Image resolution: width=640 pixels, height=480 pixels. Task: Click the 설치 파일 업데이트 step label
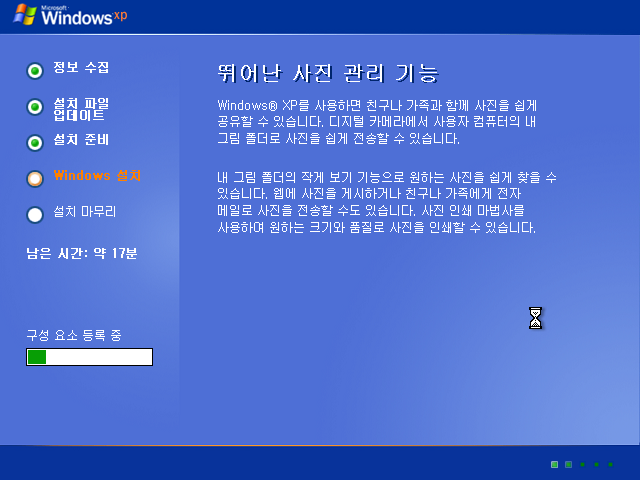point(81,109)
